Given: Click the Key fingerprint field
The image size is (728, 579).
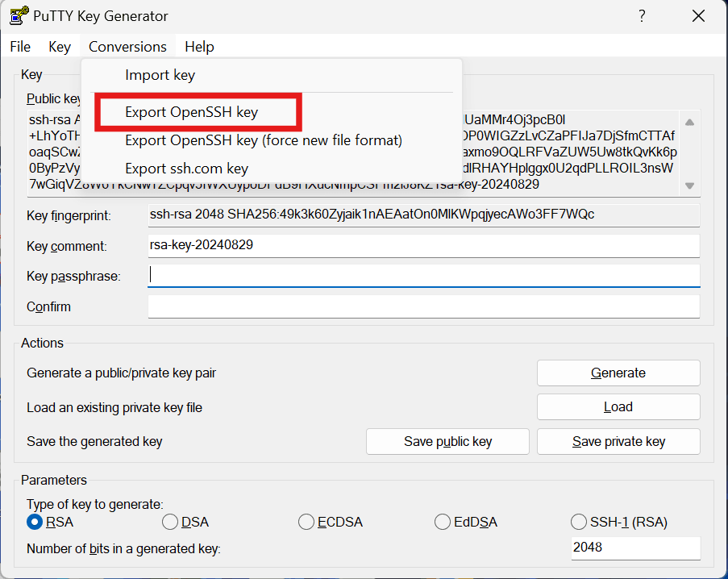Looking at the screenshot, I should pos(424,215).
